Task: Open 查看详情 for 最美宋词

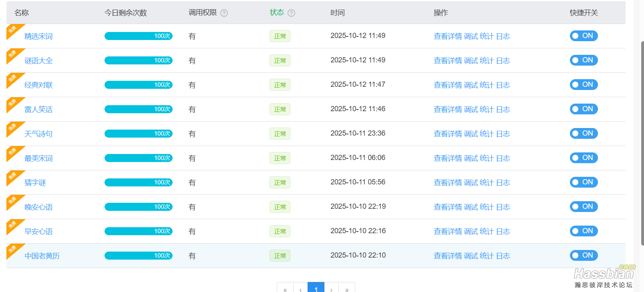Action: click(448, 158)
